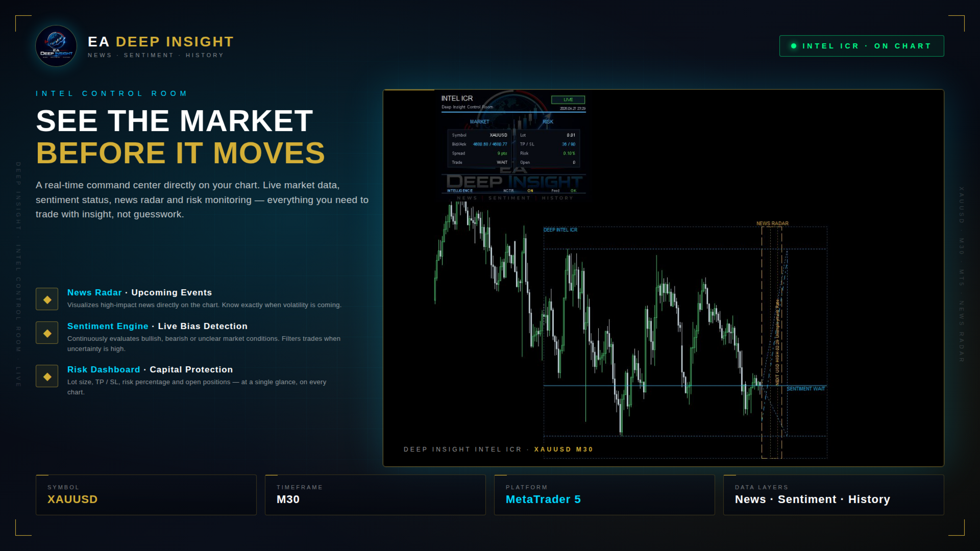Image resolution: width=980 pixels, height=551 pixels.
Task: Select the RISK tab in Intel ICR panel
Action: 548,122
